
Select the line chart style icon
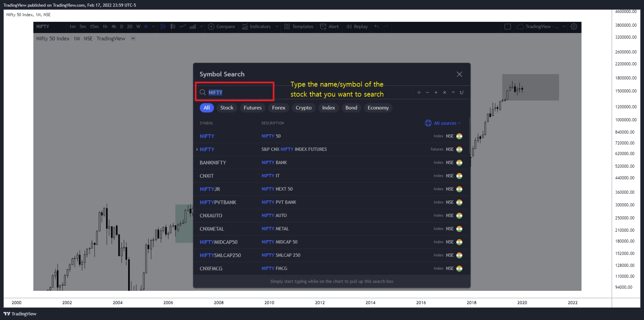click(183, 26)
